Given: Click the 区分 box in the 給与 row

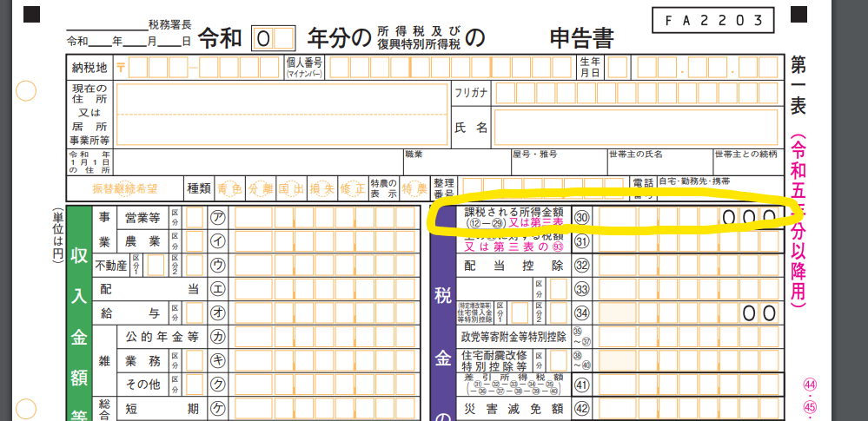Looking at the screenshot, I should pyautogui.click(x=195, y=312).
